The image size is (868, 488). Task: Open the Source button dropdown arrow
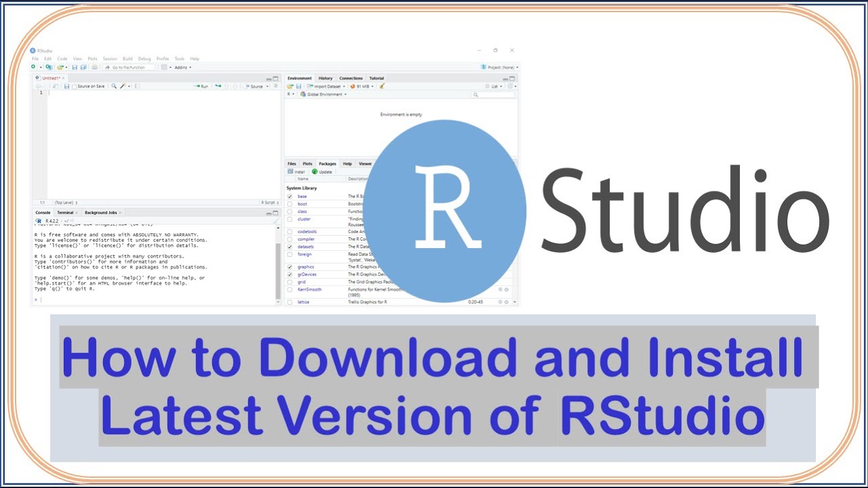tap(267, 86)
